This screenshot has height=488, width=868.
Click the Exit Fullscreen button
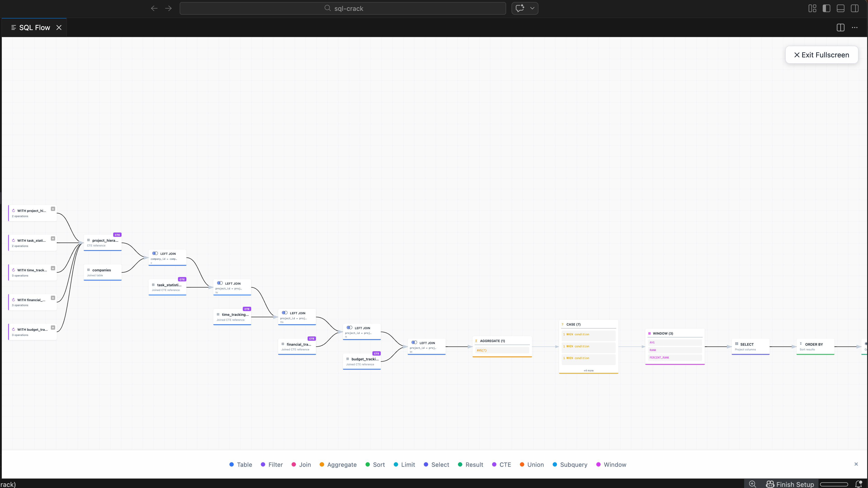tap(821, 54)
